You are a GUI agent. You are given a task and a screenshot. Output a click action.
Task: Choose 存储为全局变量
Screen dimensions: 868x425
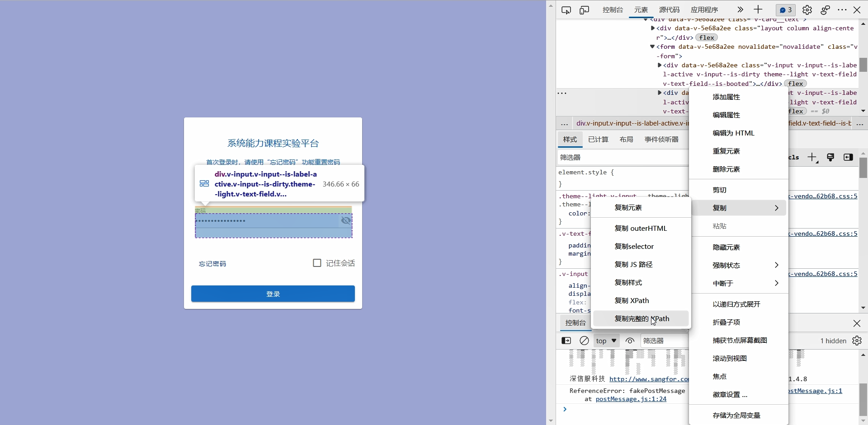pos(739,415)
